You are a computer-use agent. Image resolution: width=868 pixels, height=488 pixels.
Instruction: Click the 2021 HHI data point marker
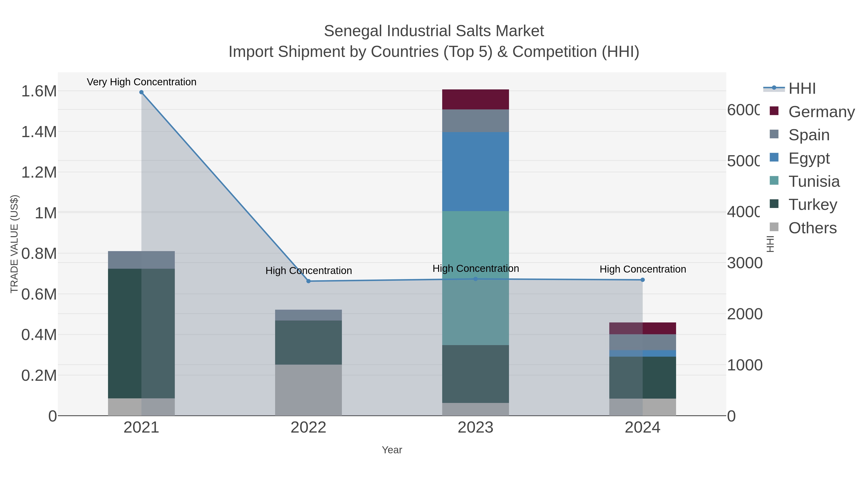[142, 92]
